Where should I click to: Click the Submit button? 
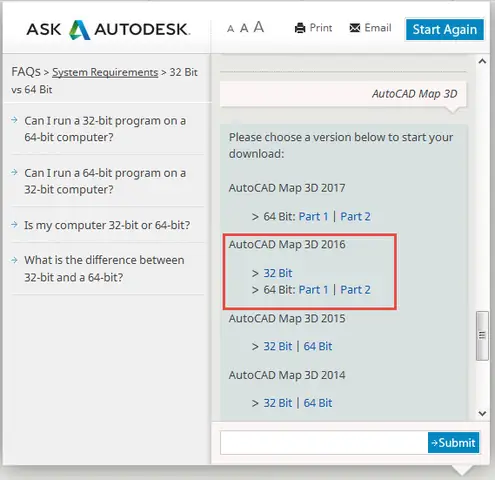point(453,443)
